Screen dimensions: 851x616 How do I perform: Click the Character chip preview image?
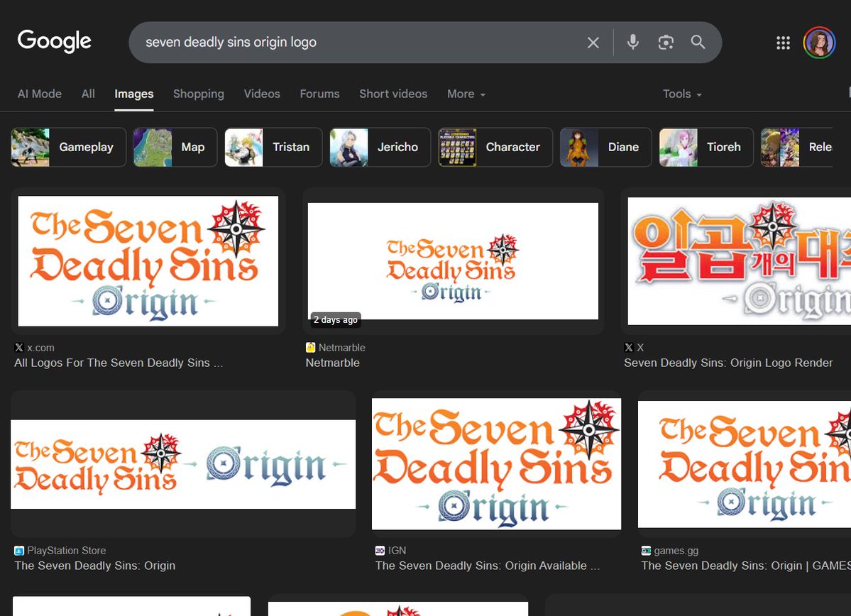[x=458, y=147]
